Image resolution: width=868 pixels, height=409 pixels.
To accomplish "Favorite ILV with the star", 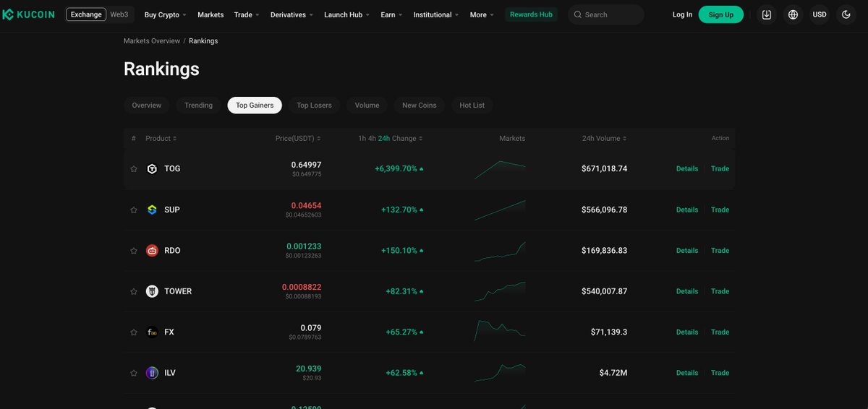I will (134, 373).
